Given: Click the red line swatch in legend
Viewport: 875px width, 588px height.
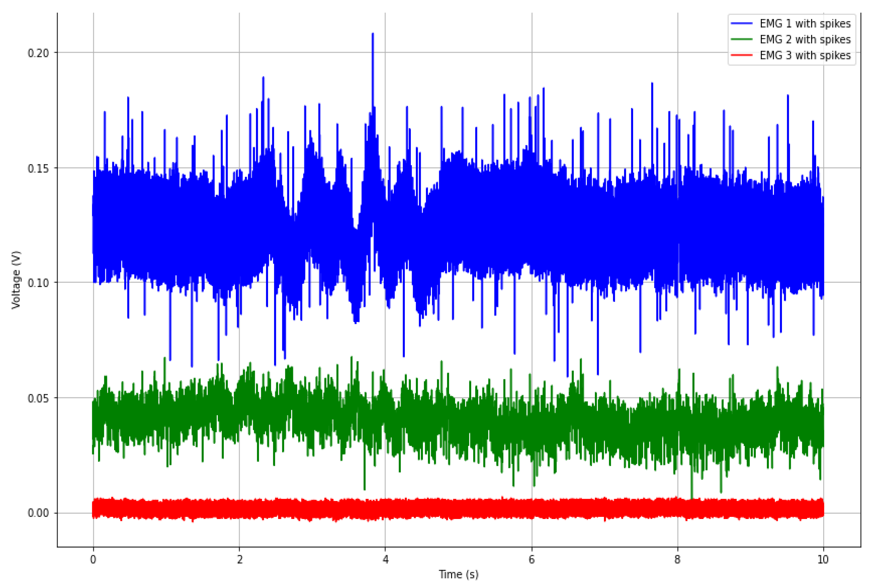Looking at the screenshot, I should tap(742, 55).
